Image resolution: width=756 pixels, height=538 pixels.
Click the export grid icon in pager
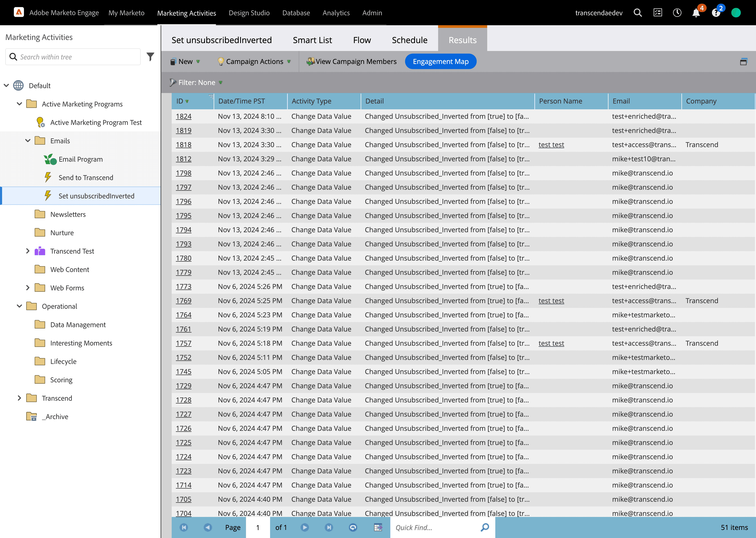[x=378, y=527]
